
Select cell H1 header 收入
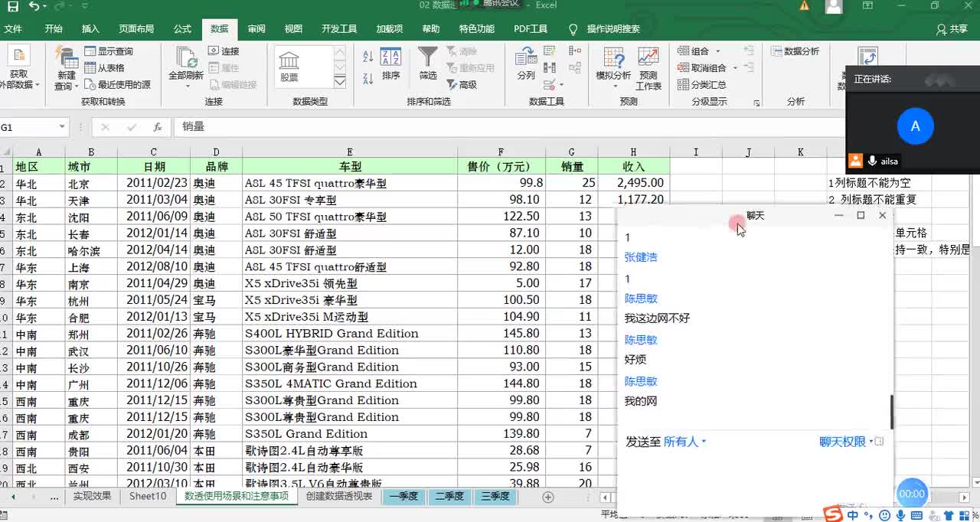pos(634,166)
